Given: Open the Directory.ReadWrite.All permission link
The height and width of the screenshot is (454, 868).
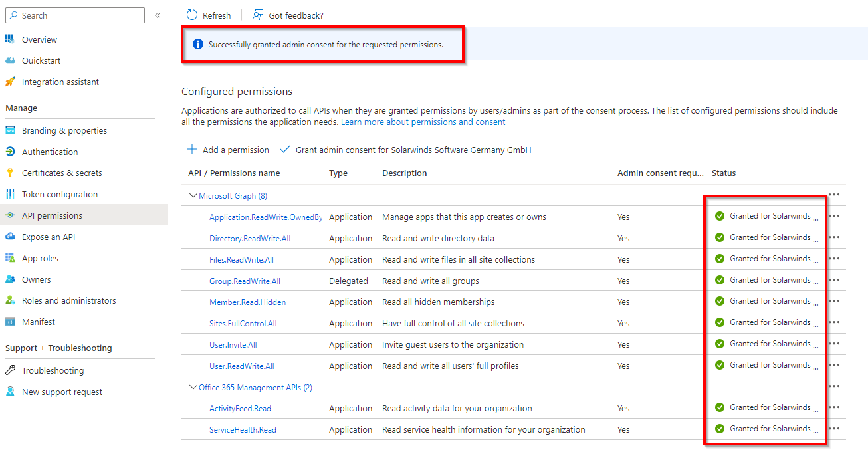Looking at the screenshot, I should pos(250,239).
